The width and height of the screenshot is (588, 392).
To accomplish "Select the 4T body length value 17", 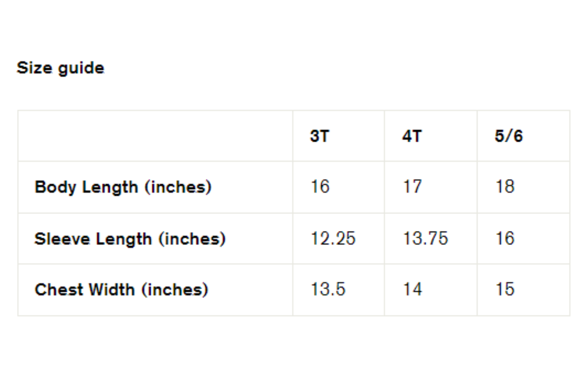I will pos(412,187).
